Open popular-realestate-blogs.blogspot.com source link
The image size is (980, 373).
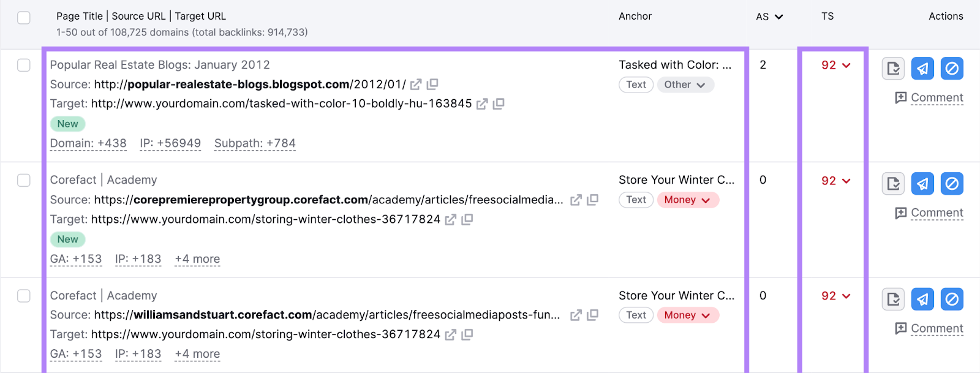250,85
